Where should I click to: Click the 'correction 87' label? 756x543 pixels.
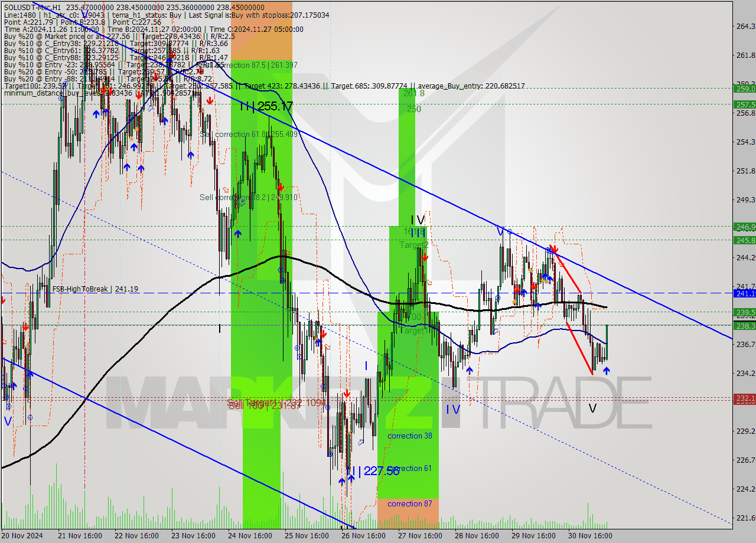(x=409, y=503)
